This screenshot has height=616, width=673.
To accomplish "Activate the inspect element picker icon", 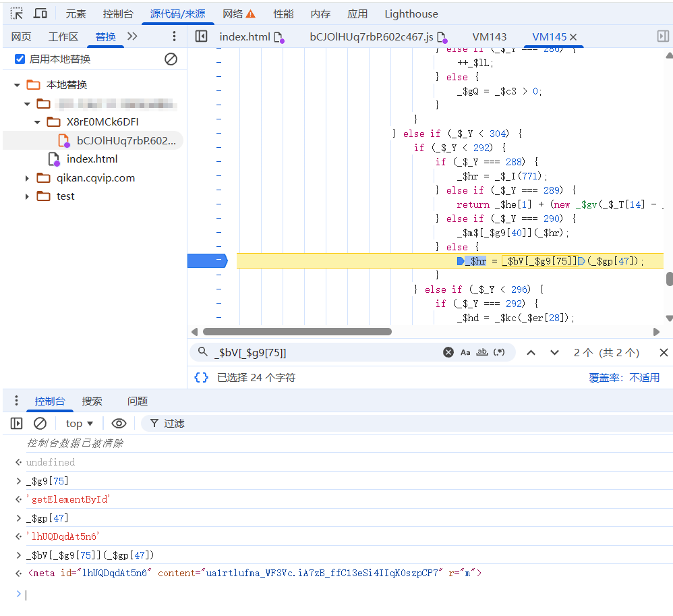I will pyautogui.click(x=17, y=13).
